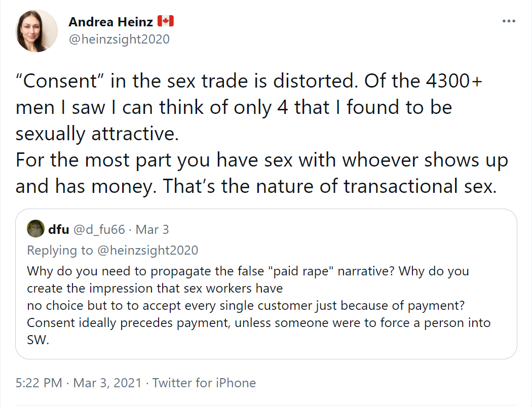Screen dimensions: 532x407
Task: Click the "Mar 3, 2021" date
Action: pos(106,383)
